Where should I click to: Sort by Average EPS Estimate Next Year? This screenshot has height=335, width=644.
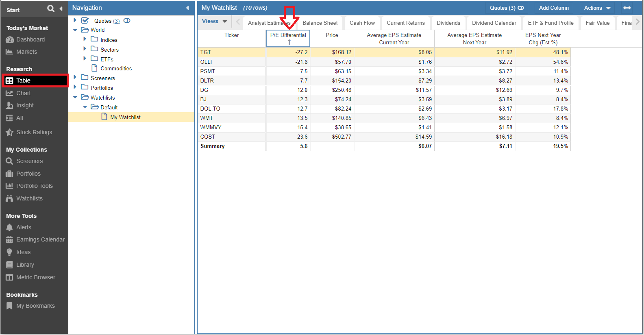coord(474,39)
